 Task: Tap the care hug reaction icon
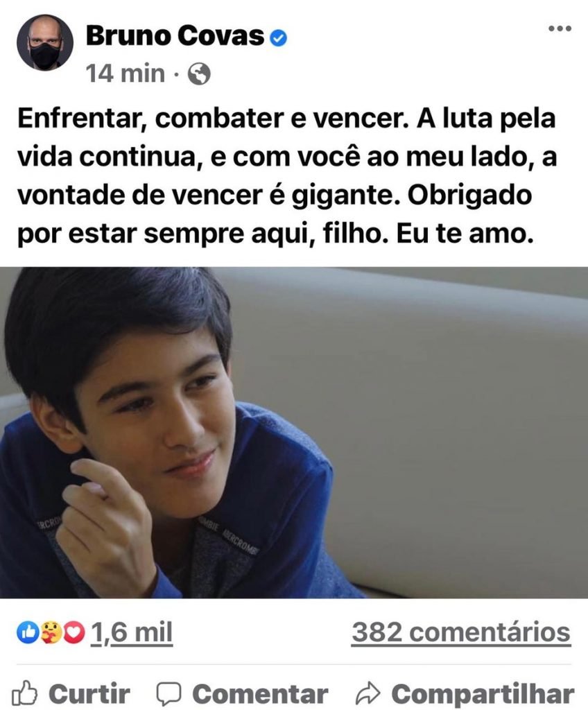pyautogui.click(x=51, y=632)
